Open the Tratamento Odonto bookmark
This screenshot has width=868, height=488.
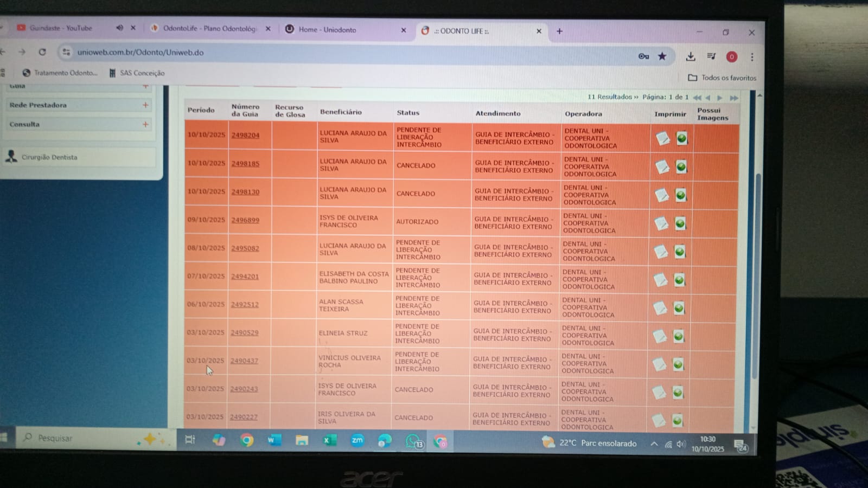tap(60, 73)
